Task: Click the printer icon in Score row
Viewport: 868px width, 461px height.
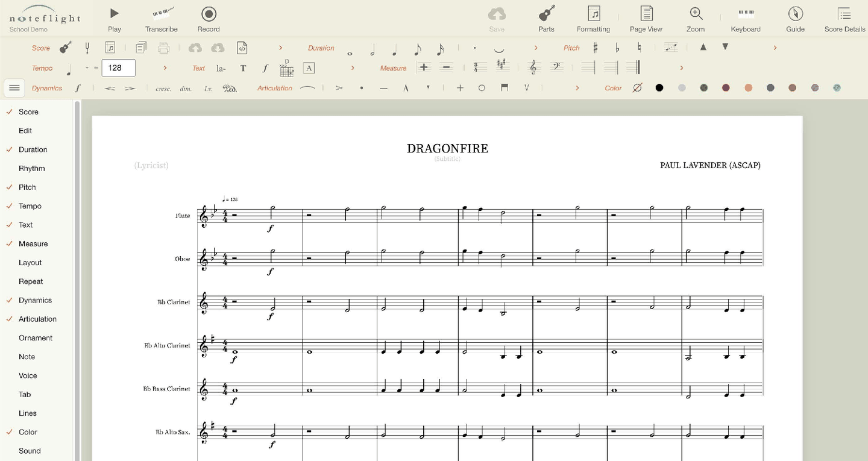Action: 163,48
